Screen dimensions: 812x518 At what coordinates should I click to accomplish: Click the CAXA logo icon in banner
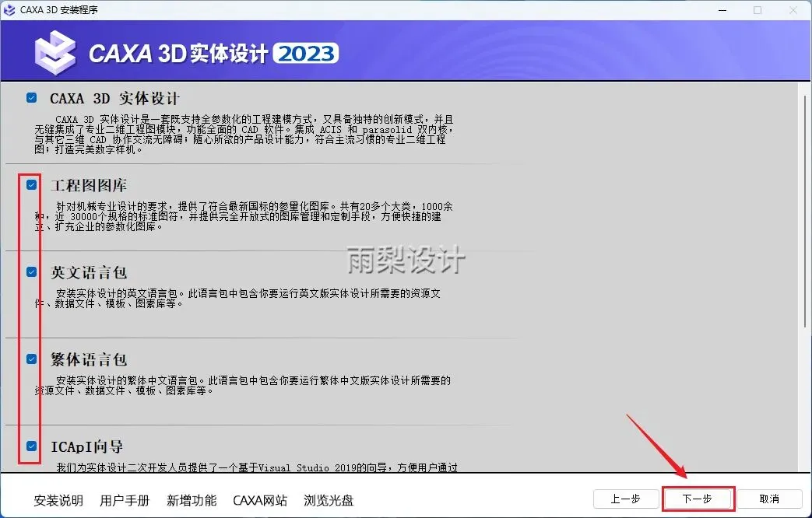pyautogui.click(x=55, y=52)
